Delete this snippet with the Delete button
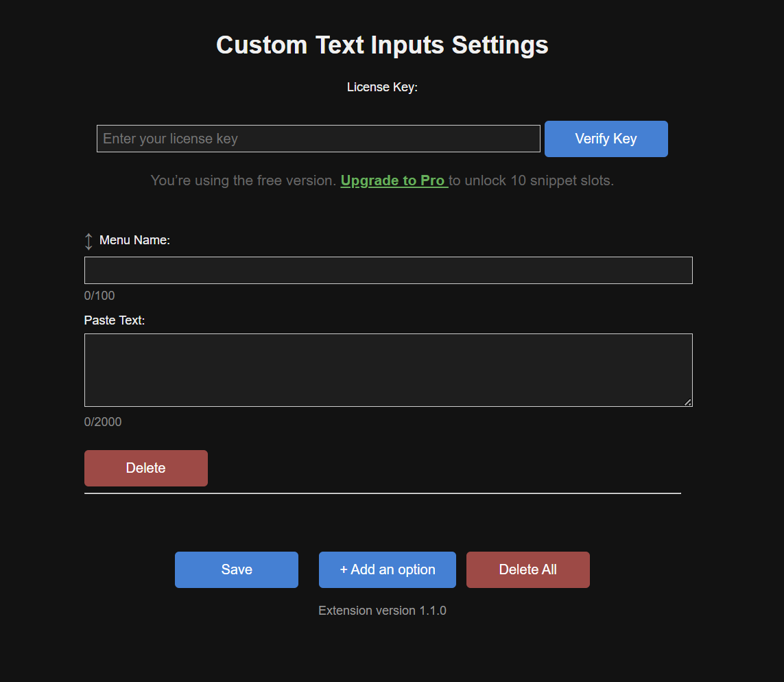The width and height of the screenshot is (784, 682). (146, 468)
